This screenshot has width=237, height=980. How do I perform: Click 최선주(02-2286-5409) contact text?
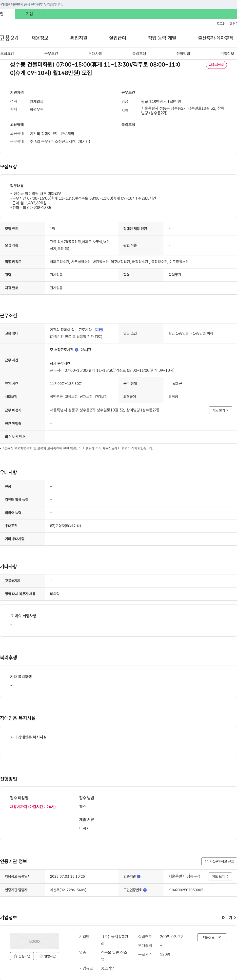pyautogui.click(x=68, y=890)
